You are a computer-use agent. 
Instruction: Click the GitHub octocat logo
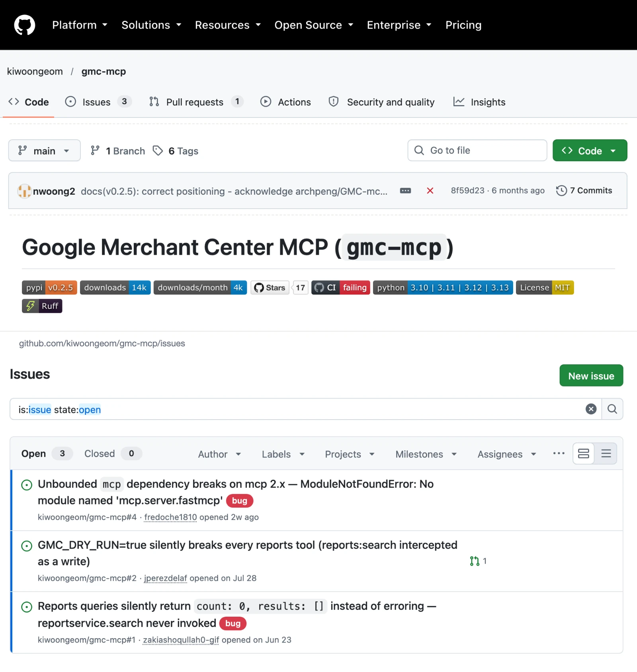click(25, 25)
